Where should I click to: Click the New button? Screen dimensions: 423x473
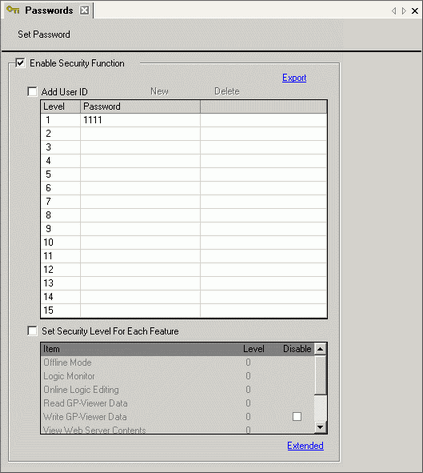(x=159, y=91)
